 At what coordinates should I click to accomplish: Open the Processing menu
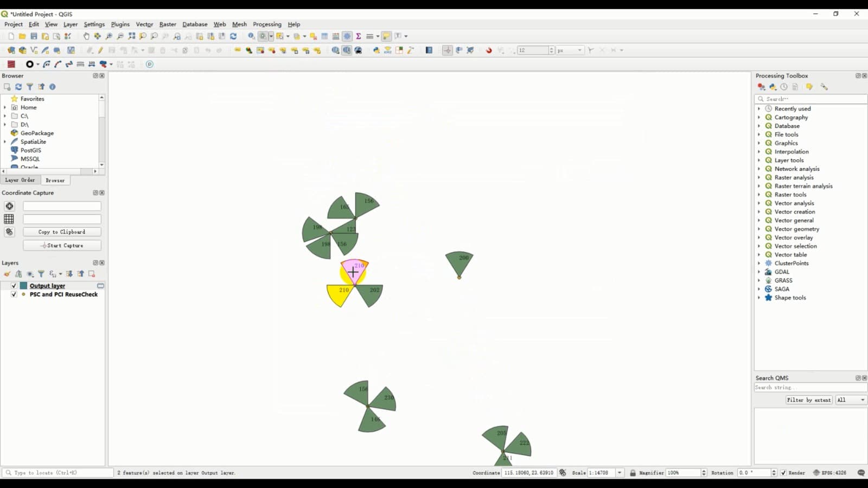pyautogui.click(x=267, y=24)
